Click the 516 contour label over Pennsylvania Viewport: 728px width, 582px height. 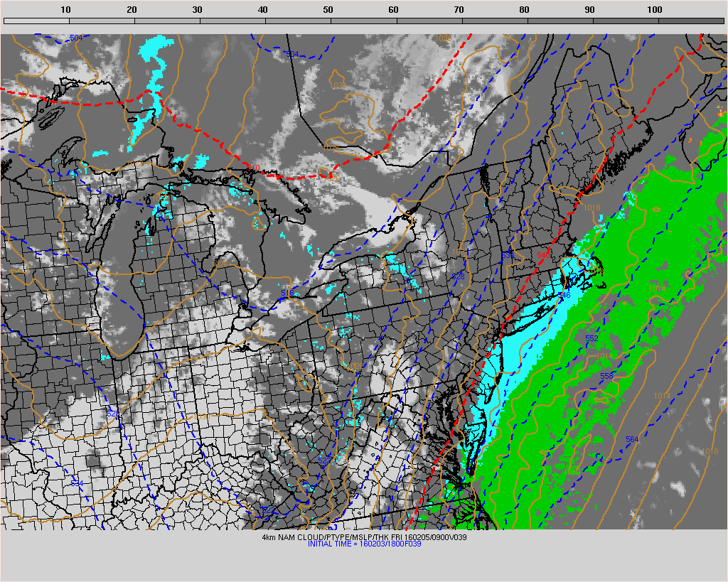pyautogui.click(x=287, y=291)
